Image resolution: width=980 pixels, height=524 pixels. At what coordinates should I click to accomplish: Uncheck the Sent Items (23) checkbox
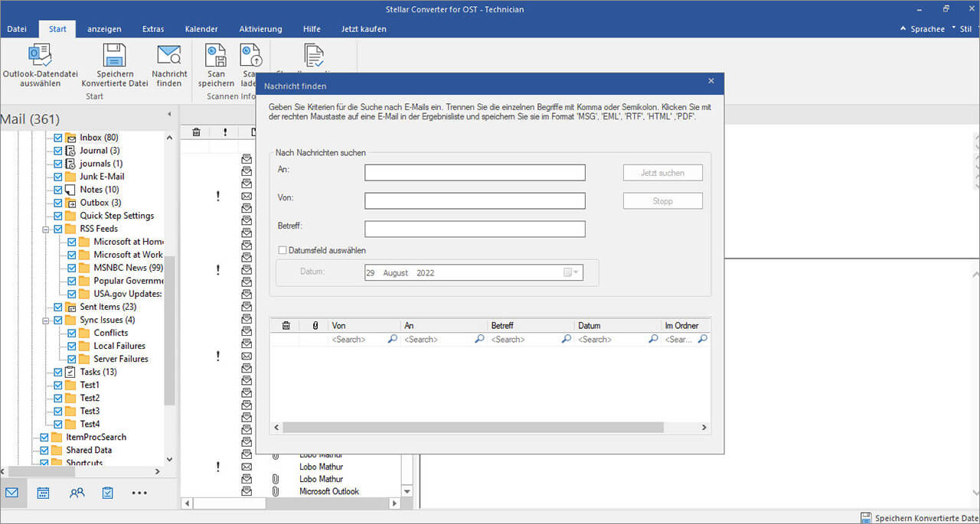click(x=58, y=307)
